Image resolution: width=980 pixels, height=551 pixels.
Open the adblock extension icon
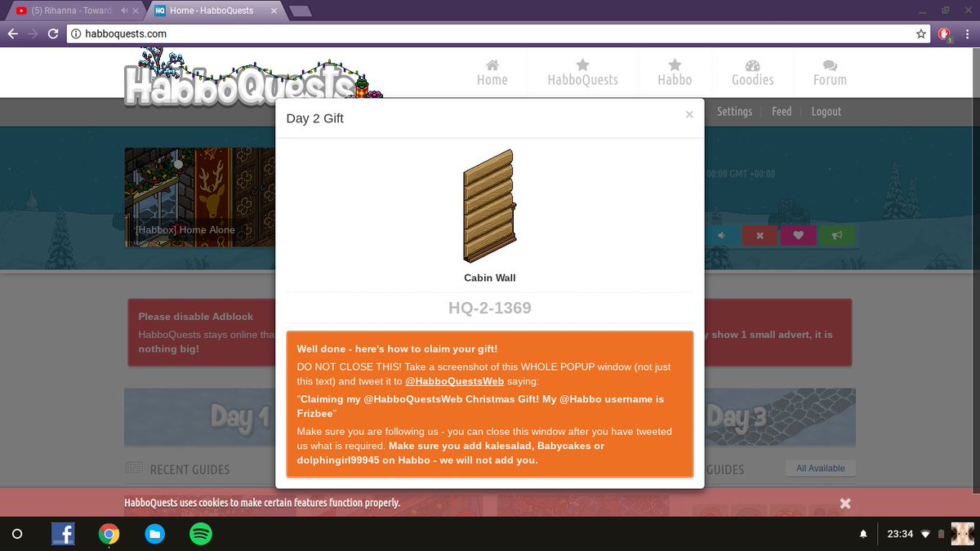pos(945,33)
